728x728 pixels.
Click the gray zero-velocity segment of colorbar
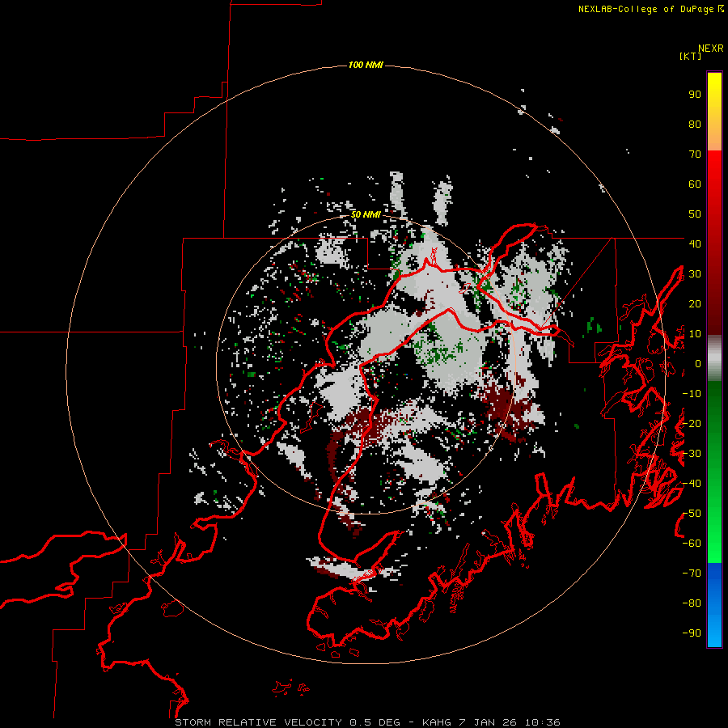[x=714, y=358]
